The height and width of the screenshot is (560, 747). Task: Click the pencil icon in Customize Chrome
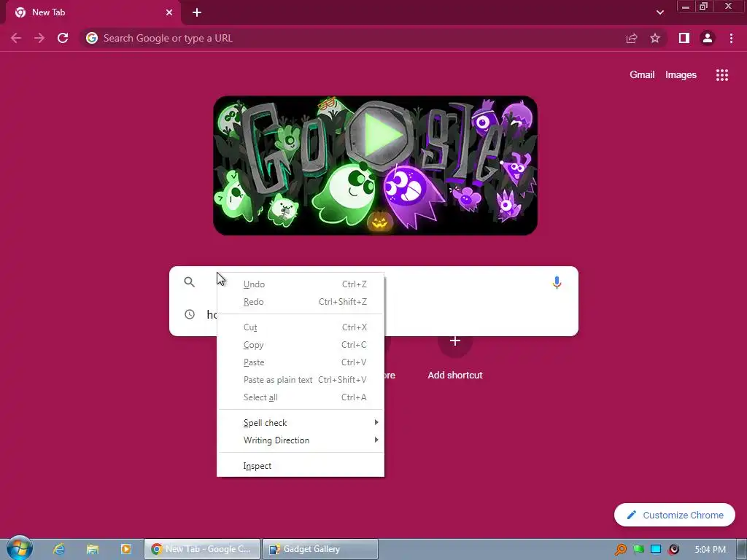point(632,515)
